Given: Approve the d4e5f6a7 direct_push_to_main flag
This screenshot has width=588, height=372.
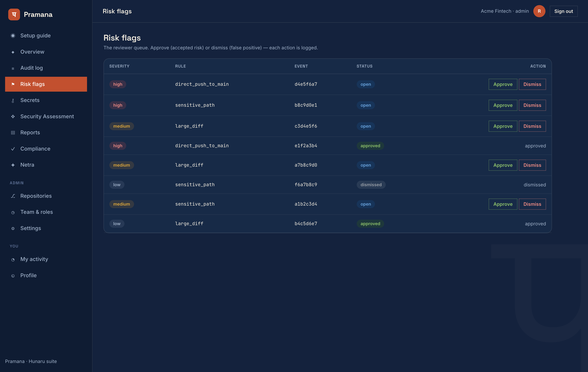Looking at the screenshot, I should [503, 84].
